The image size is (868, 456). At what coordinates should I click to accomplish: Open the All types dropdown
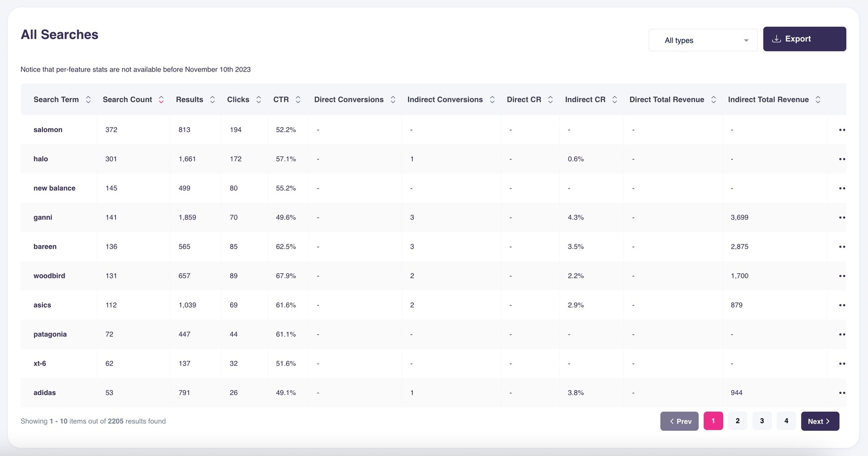click(x=702, y=40)
